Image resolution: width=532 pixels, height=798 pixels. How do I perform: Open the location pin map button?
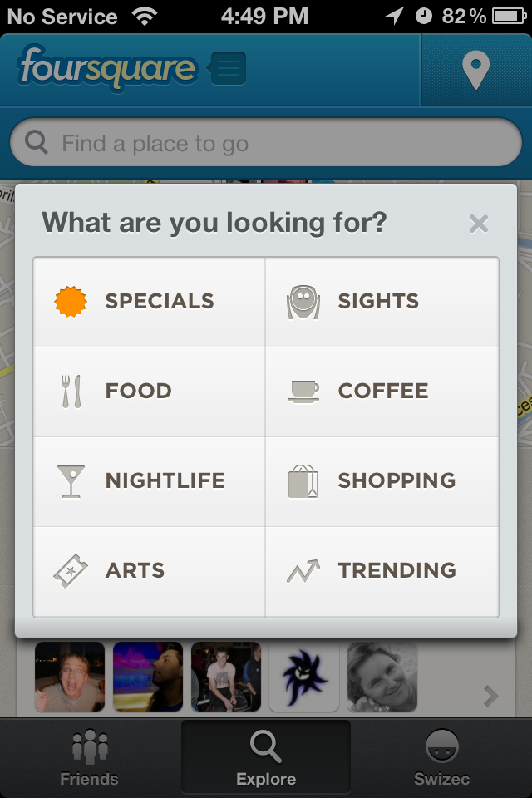(x=476, y=70)
